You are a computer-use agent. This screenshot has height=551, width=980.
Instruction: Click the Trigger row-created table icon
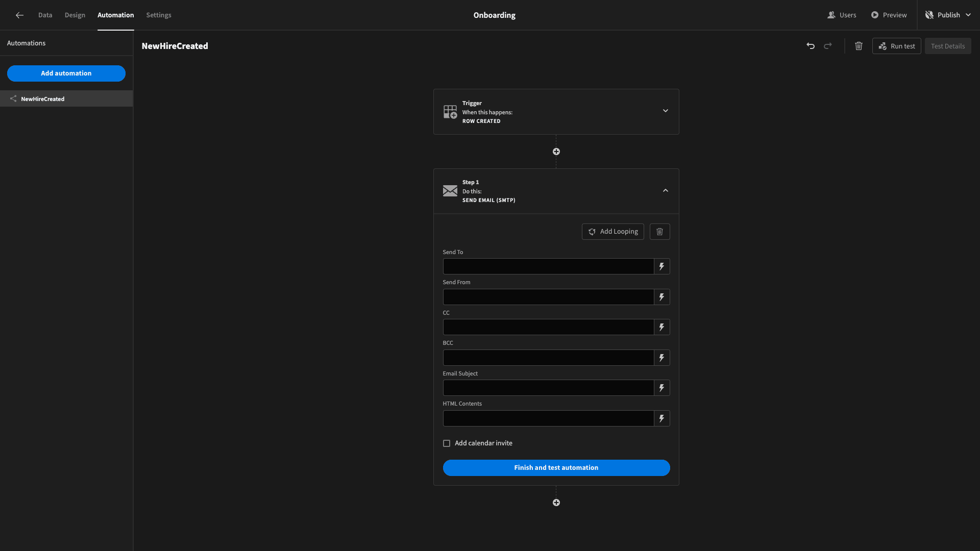point(450,112)
